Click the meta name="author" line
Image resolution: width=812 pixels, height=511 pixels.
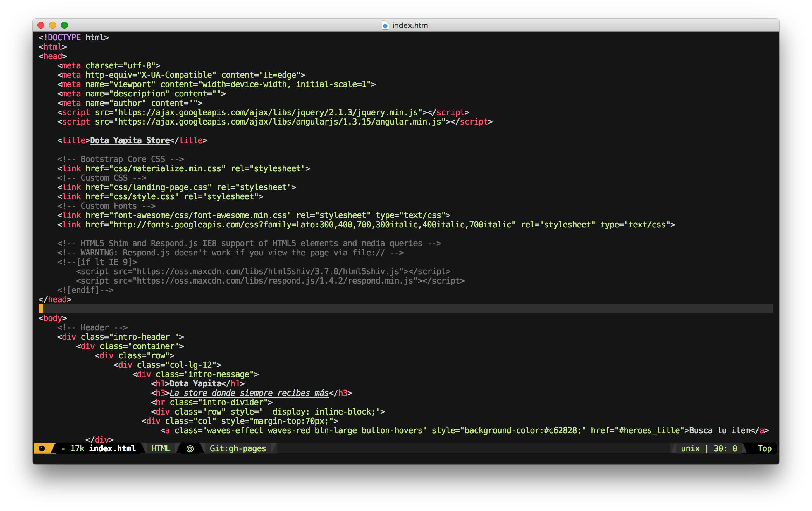(x=130, y=103)
